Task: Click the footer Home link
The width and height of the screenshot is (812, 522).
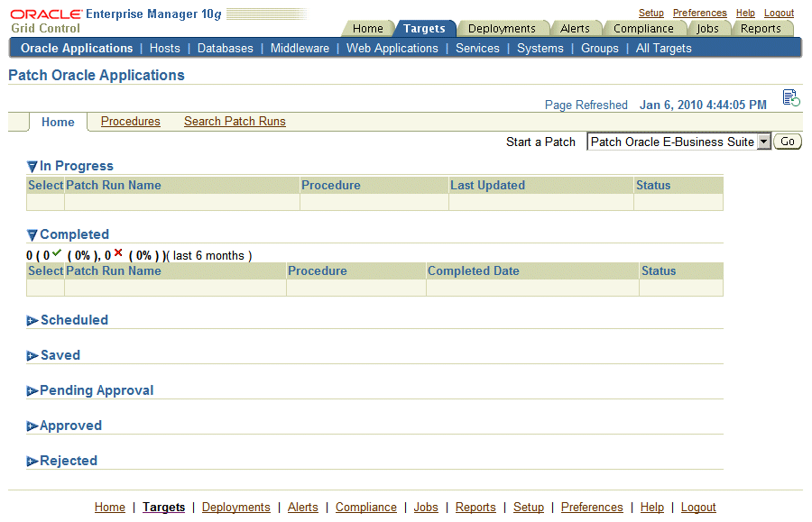Action: coord(110,507)
